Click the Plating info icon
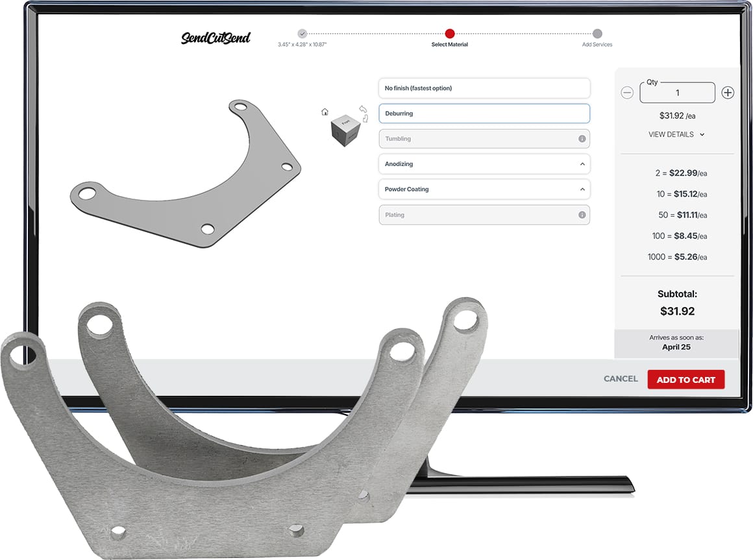This screenshot has height=560, width=753. [x=583, y=214]
